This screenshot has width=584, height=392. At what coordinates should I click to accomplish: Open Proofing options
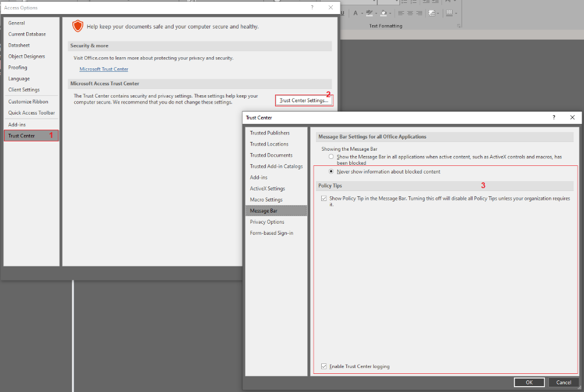32,67
